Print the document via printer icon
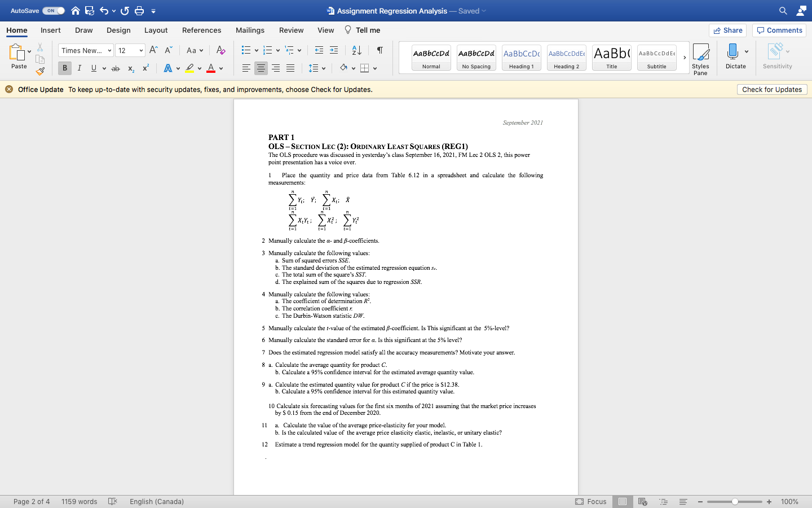The width and height of the screenshot is (812, 508). click(x=139, y=11)
